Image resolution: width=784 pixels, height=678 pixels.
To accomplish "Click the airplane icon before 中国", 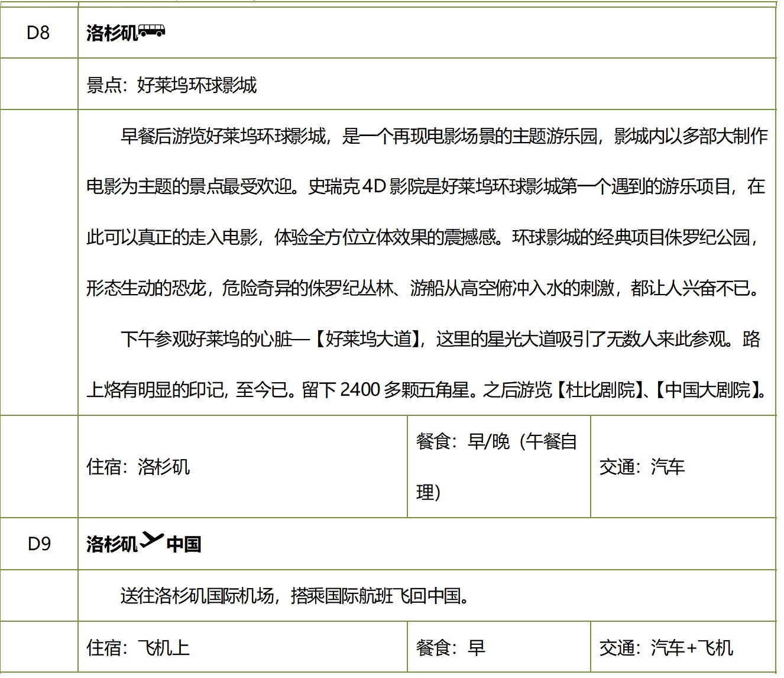I will click(x=151, y=541).
